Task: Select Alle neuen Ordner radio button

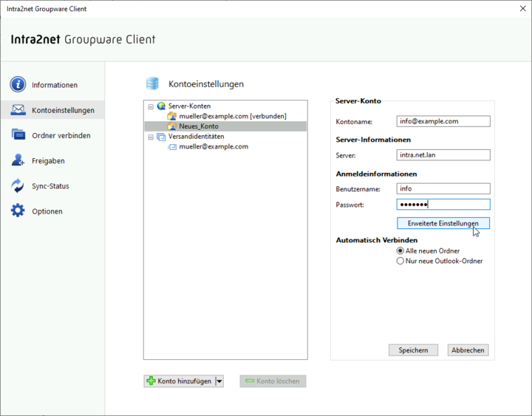Action: 400,250
